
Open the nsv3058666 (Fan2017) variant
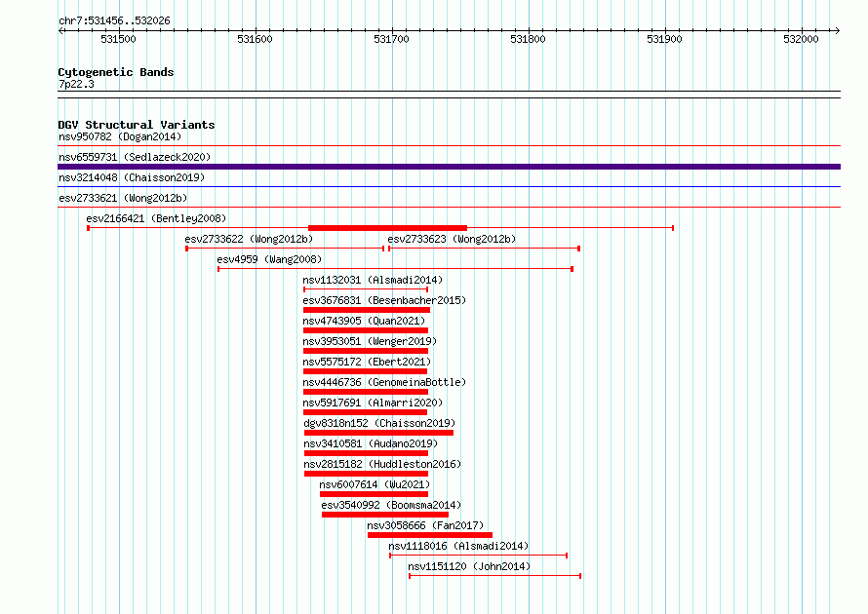[x=425, y=525]
